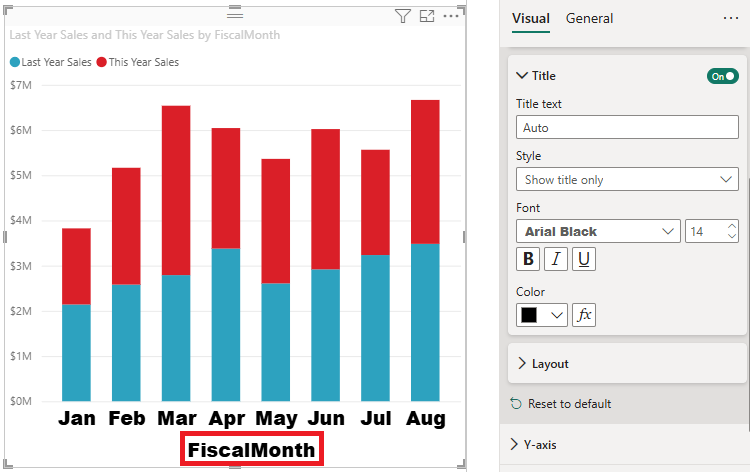Click the Apr axis label

(227, 418)
